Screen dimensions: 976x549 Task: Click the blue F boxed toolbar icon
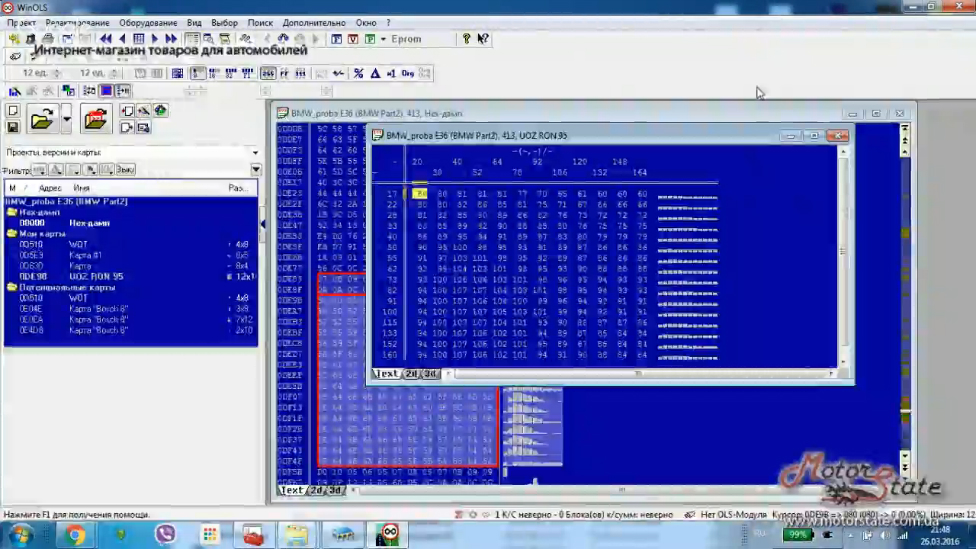pyautogui.click(x=336, y=39)
